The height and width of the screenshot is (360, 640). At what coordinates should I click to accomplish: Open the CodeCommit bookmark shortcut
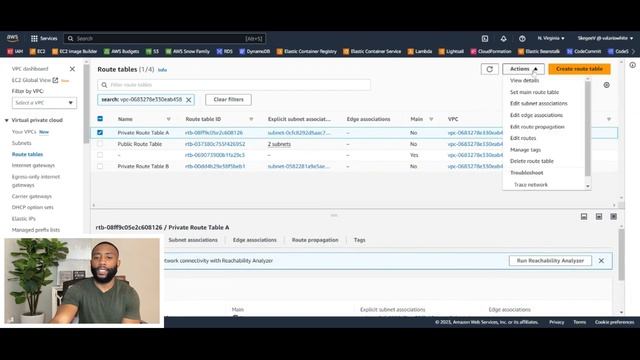click(584, 51)
